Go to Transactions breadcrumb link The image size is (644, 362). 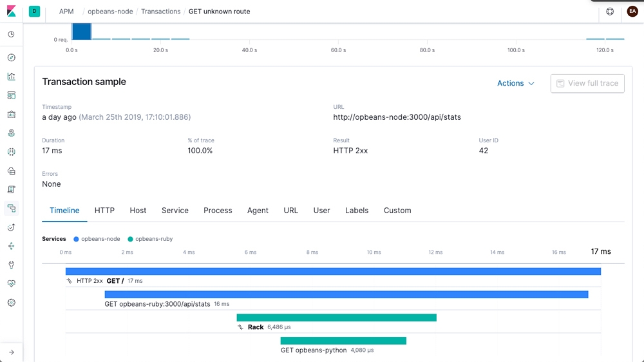[160, 12]
